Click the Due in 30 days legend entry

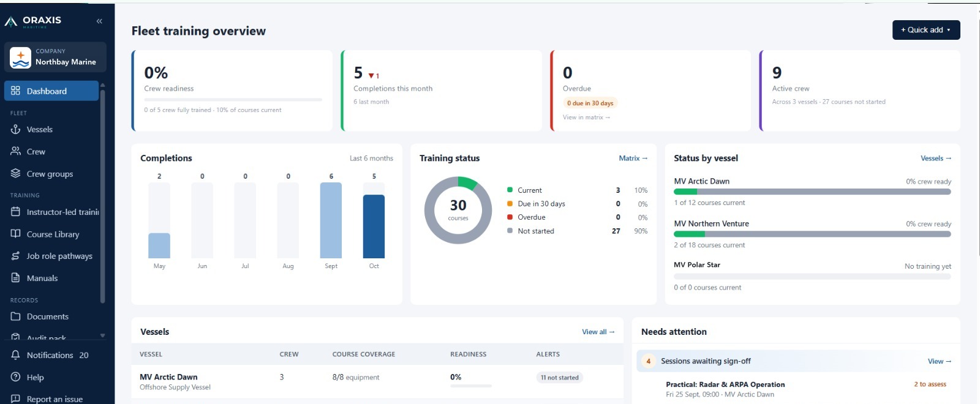[577, 204]
